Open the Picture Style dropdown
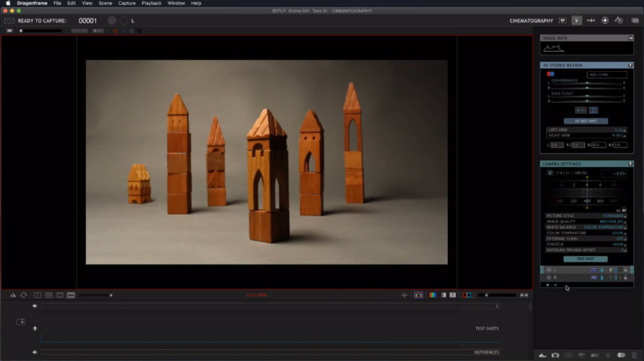The width and height of the screenshot is (644, 361). (586, 216)
